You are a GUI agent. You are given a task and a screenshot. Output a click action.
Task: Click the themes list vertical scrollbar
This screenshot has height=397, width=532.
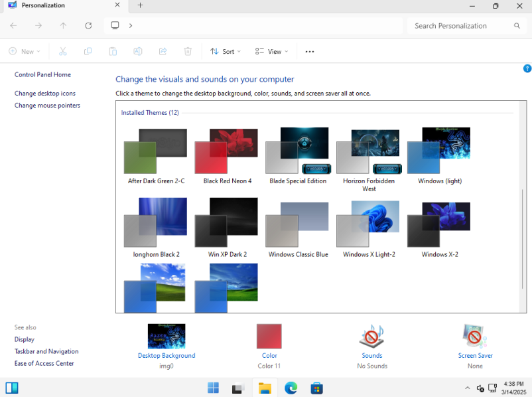(523, 239)
